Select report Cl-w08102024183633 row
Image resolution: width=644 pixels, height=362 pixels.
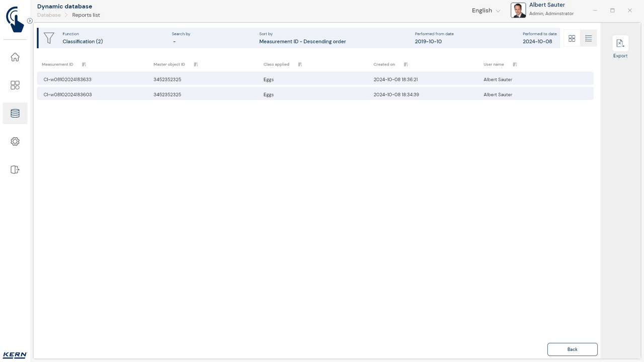(315, 79)
